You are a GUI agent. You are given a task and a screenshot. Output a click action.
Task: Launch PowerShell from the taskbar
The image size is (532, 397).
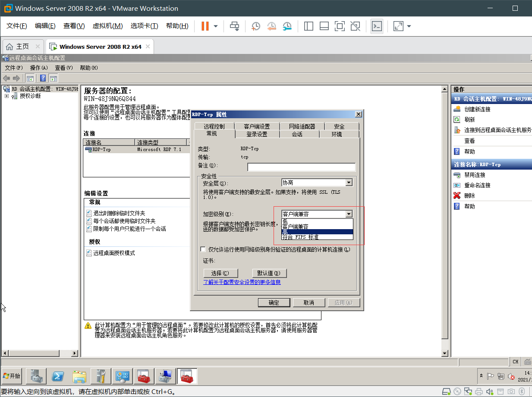click(x=58, y=376)
